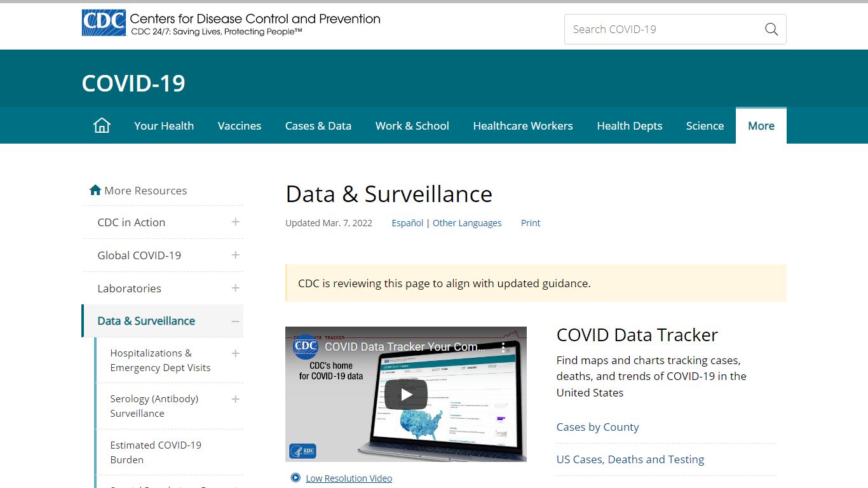Open the Health Depts menu
Viewport: 868px width, 488px height.
tap(630, 126)
